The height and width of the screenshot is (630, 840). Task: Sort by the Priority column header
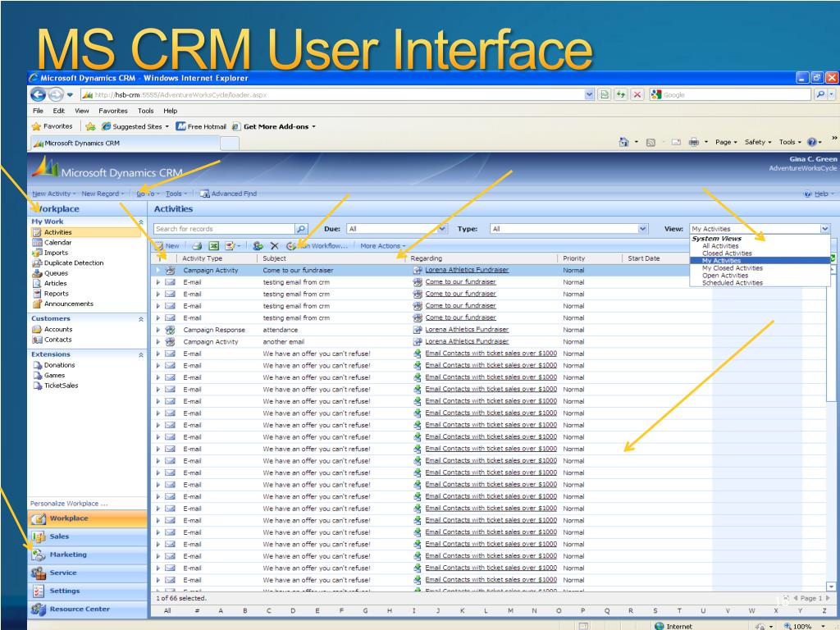click(x=573, y=258)
